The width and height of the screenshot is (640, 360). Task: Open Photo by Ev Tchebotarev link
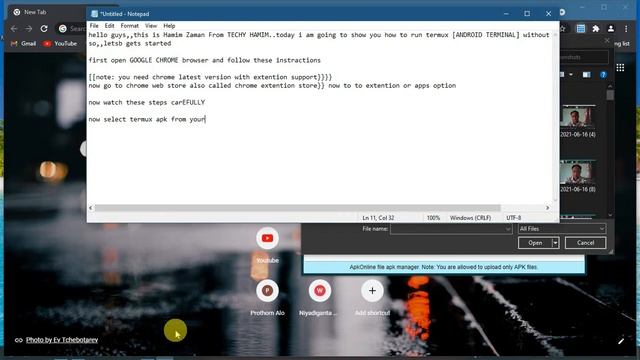[62, 340]
